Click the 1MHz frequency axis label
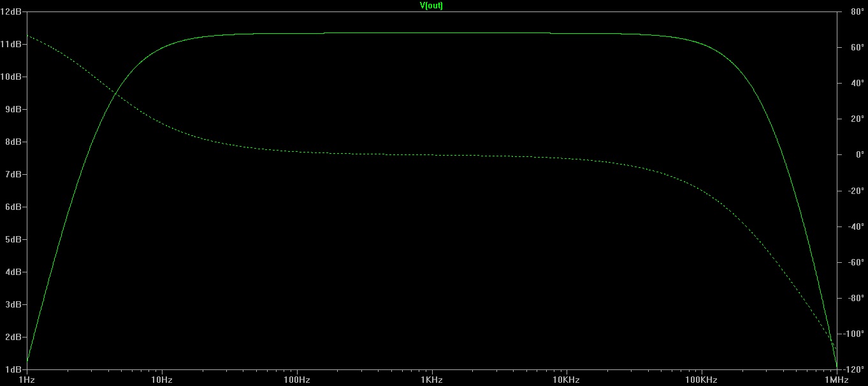Screen dimensions: 868x386 837,380
